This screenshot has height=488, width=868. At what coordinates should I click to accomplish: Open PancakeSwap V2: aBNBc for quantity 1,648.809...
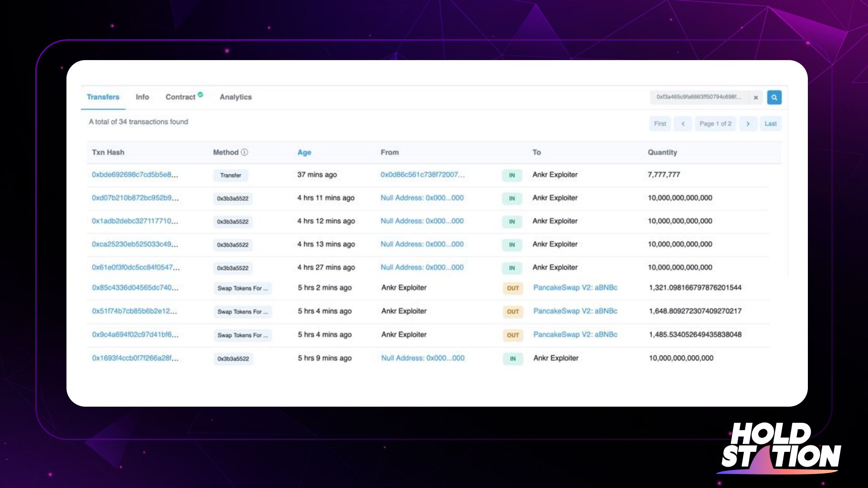click(575, 311)
